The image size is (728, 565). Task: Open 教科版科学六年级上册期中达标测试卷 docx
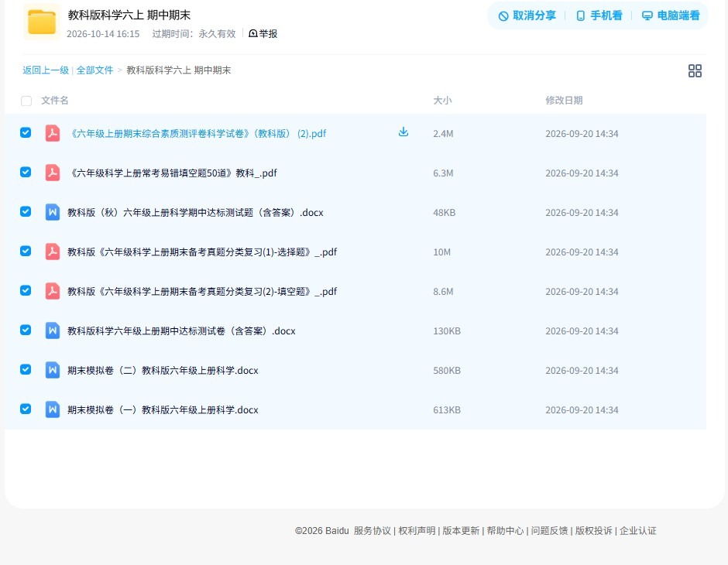[x=181, y=330]
